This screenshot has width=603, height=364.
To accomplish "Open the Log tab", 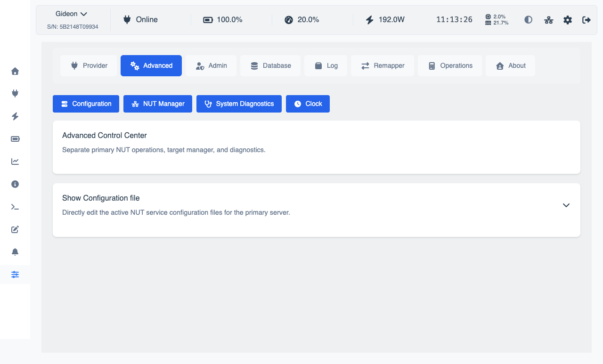I will pos(326,66).
